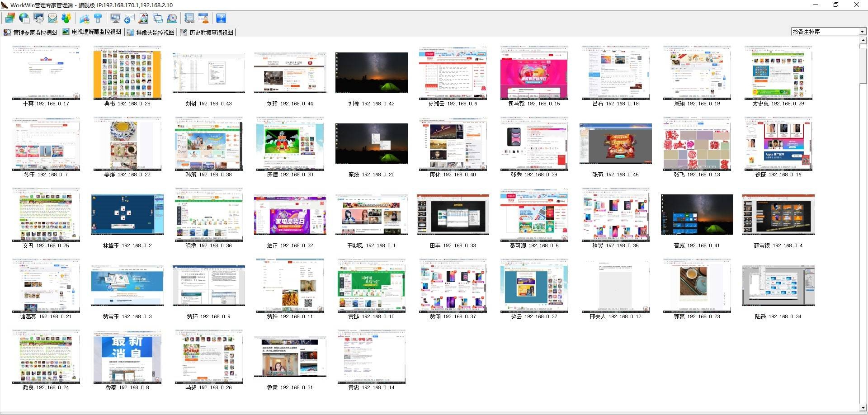Expand the 按备注排序 sort dropdown
The image size is (868, 415).
(862, 32)
